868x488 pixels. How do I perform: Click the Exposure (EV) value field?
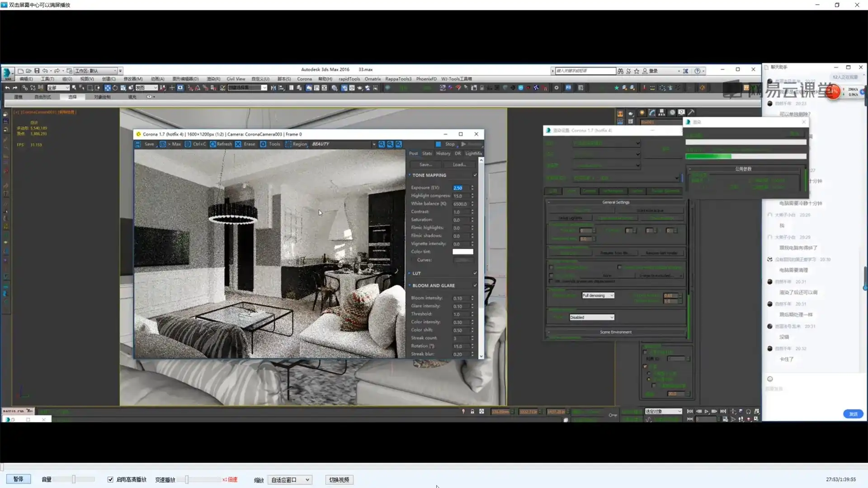pyautogui.click(x=460, y=188)
